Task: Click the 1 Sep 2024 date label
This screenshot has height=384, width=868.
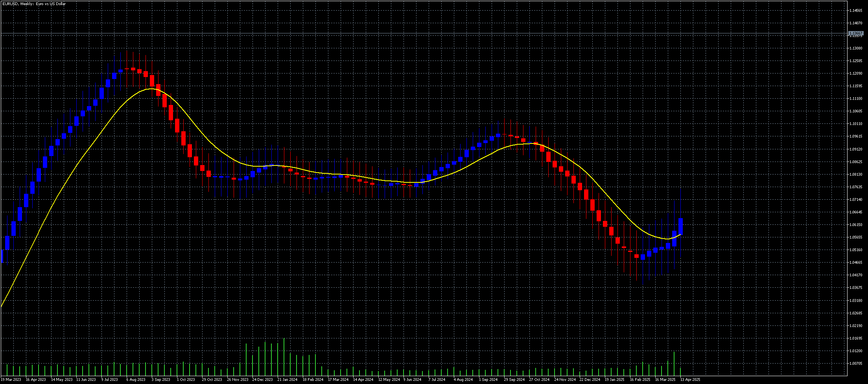Action: tap(489, 380)
